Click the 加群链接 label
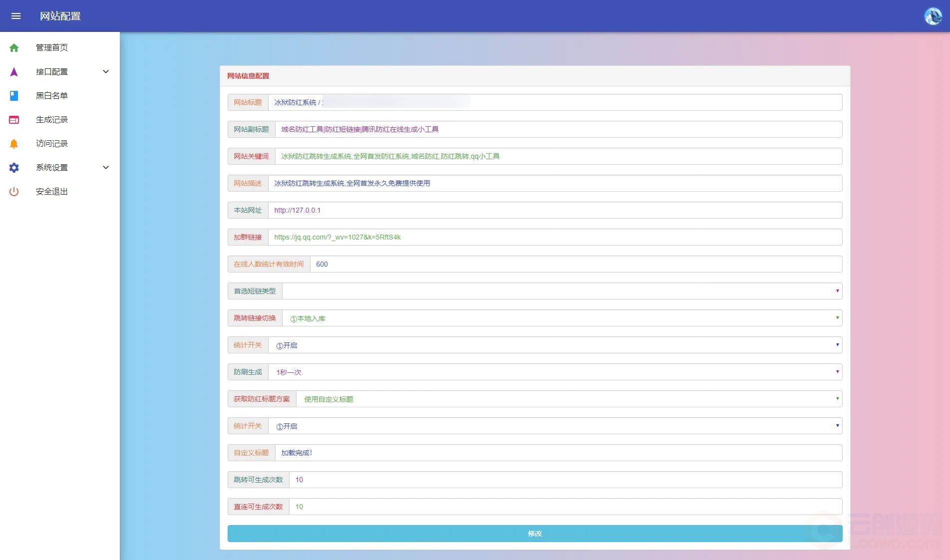950x560 pixels. 248,237
